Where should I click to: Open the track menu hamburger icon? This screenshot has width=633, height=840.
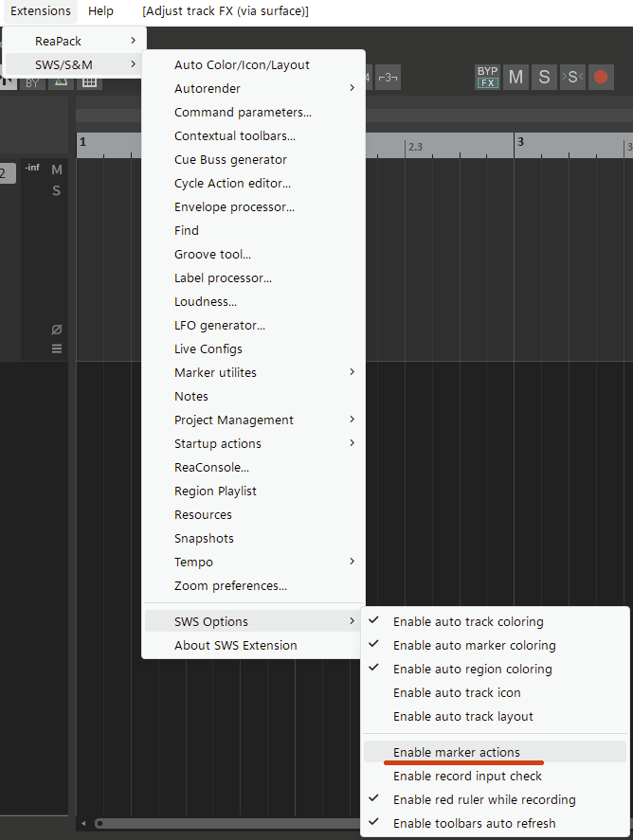tap(56, 349)
